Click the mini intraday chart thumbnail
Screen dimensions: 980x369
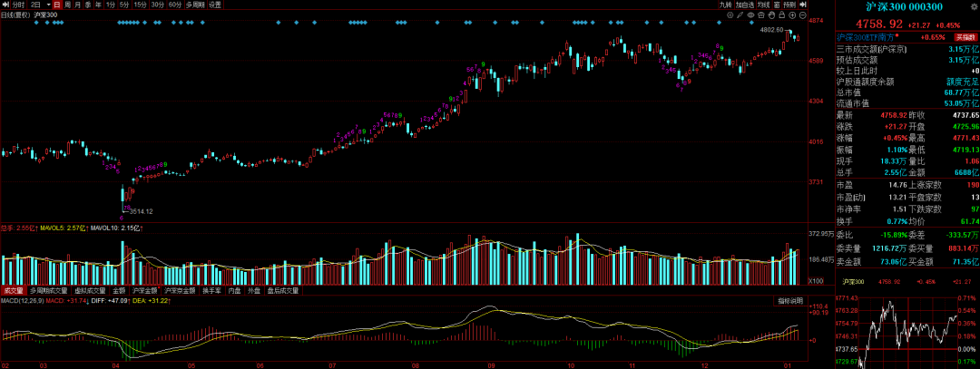click(x=907, y=334)
